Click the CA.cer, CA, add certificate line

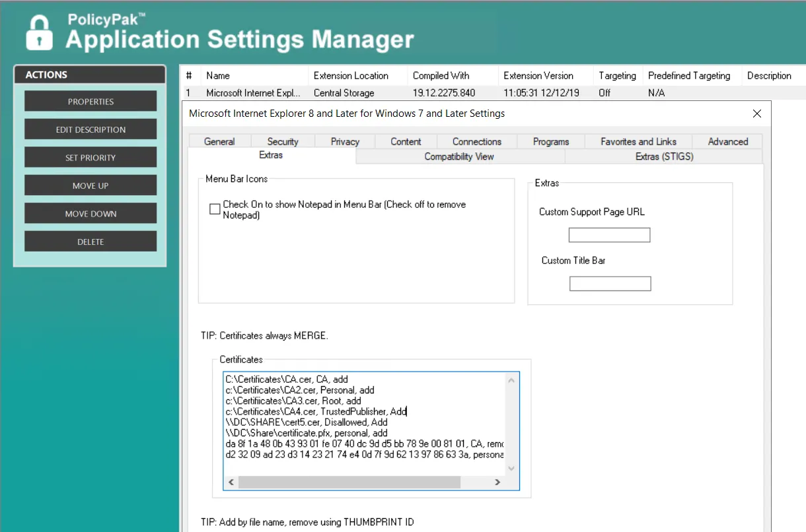(x=287, y=380)
